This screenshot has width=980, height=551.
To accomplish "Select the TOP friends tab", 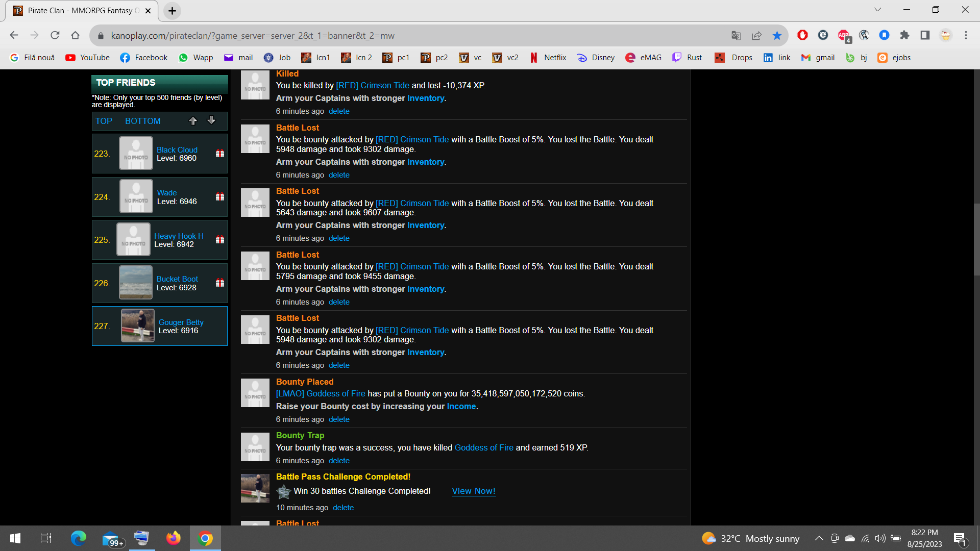I will point(104,121).
